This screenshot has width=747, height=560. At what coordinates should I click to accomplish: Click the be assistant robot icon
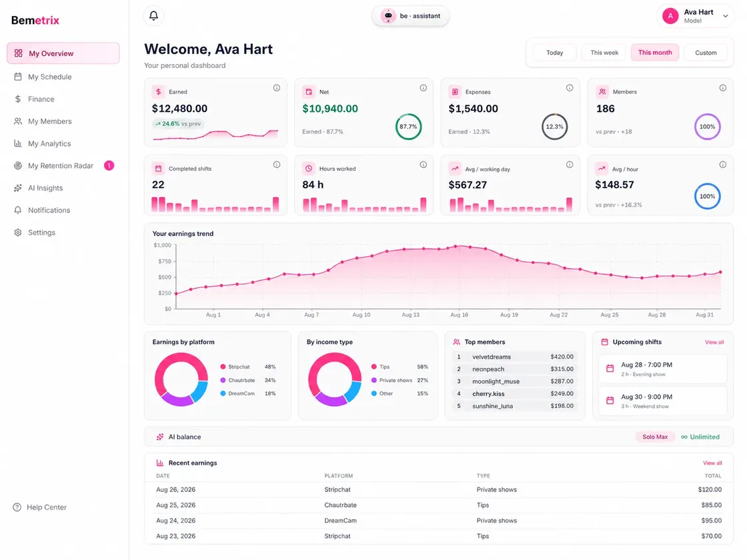[x=388, y=16]
